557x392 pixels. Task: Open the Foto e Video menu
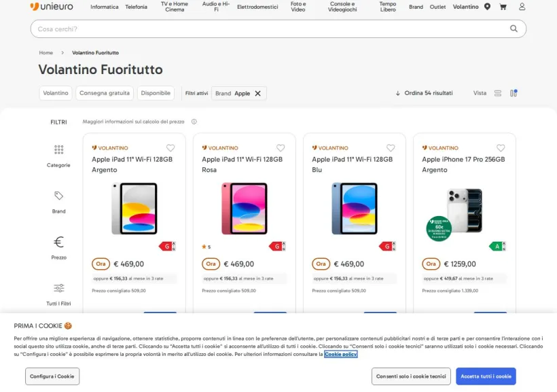298,6
